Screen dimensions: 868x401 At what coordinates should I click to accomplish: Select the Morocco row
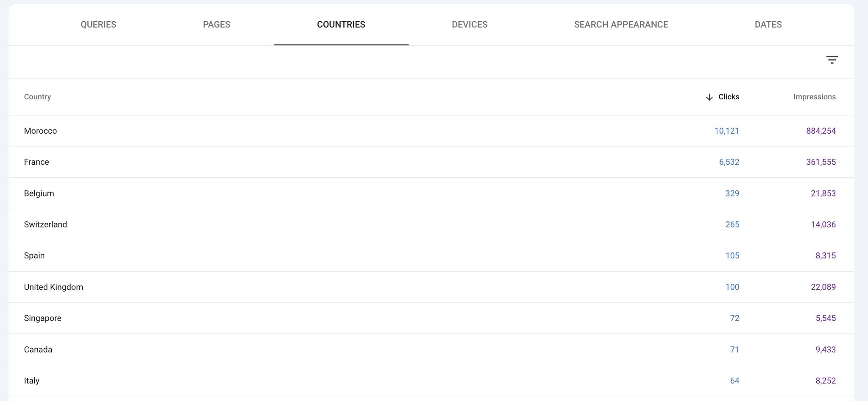40,131
